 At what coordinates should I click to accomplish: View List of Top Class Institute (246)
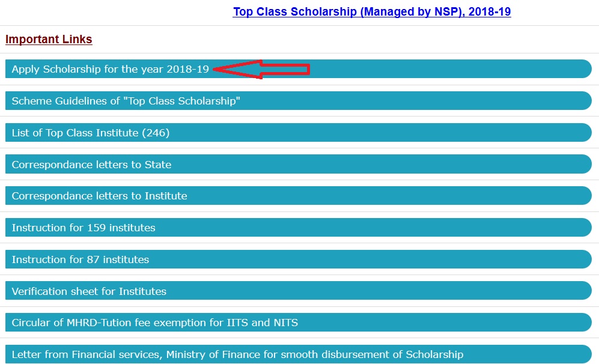91,133
